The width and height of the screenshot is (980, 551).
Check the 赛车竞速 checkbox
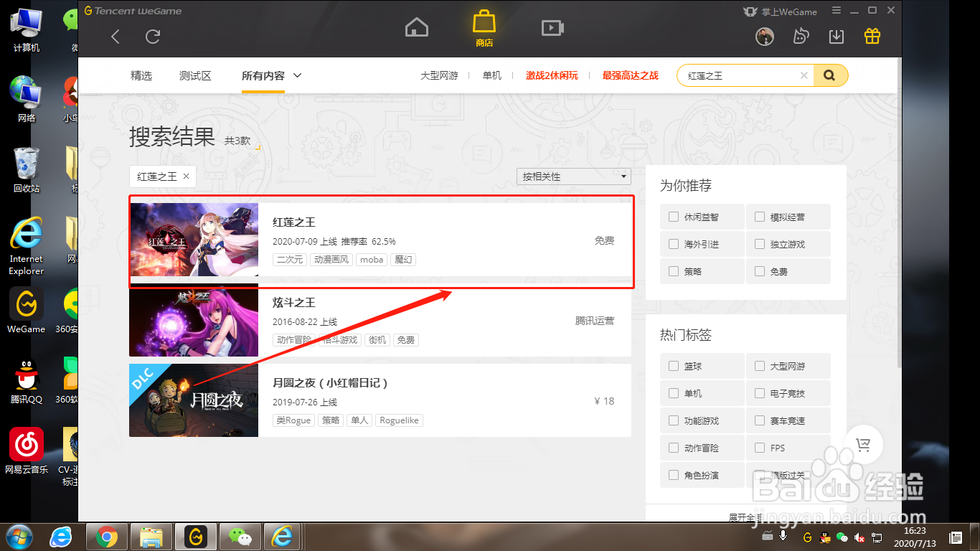pyautogui.click(x=759, y=420)
